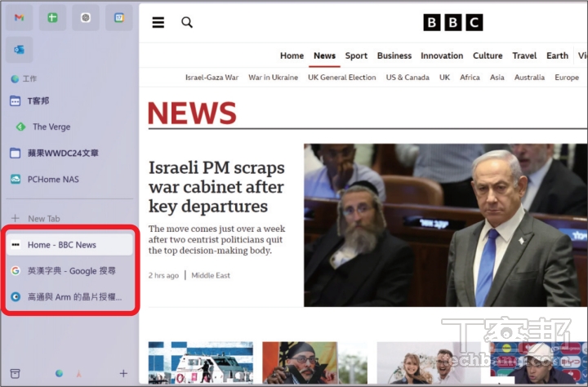Switch to Home - BBC News tab
The width and height of the screenshot is (588, 387).
[69, 245]
